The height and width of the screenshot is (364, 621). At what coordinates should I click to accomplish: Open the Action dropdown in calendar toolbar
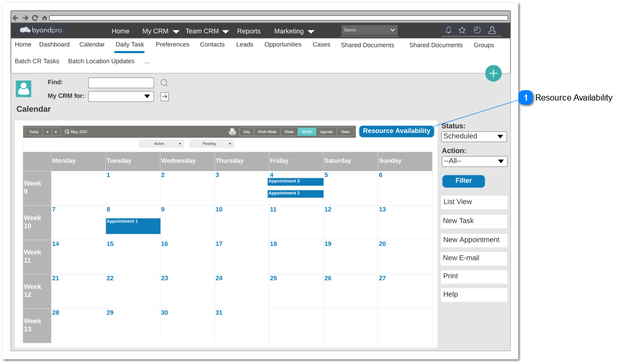[161, 144]
